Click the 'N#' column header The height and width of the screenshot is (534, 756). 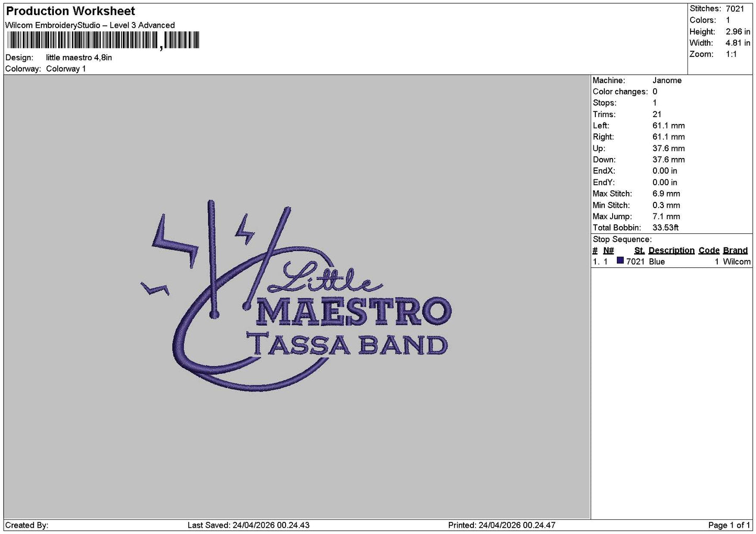608,251
